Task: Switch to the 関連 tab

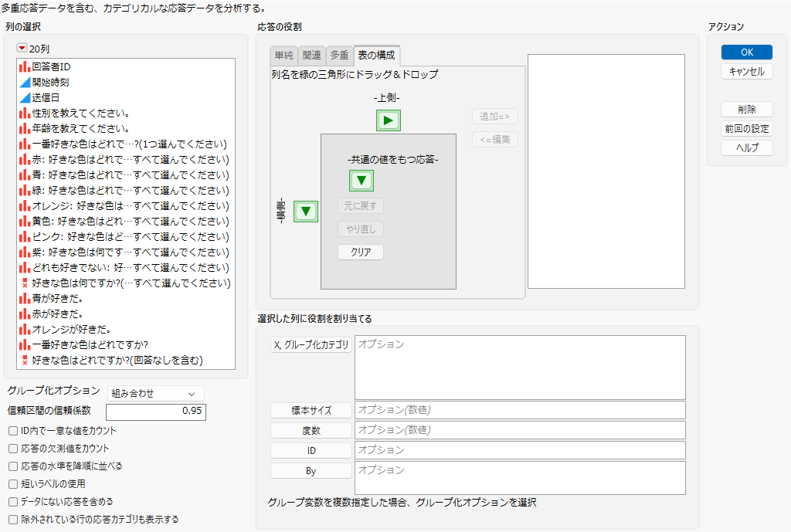Action: pyautogui.click(x=312, y=56)
